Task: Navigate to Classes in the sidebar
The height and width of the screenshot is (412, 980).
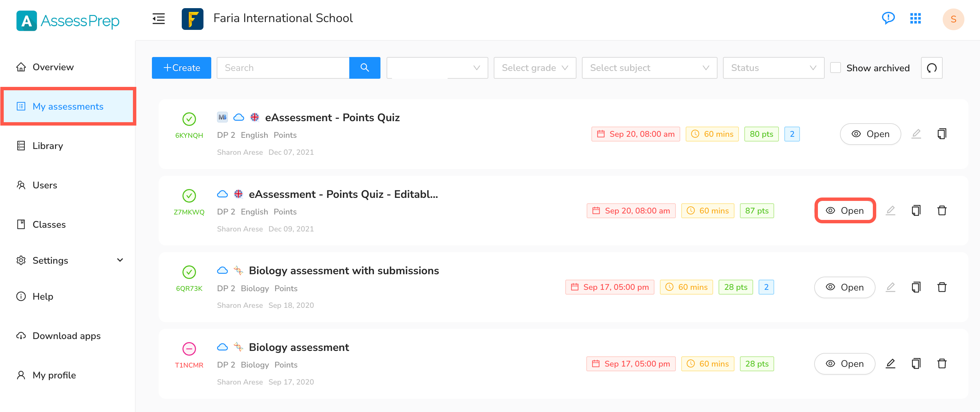Action: (49, 225)
